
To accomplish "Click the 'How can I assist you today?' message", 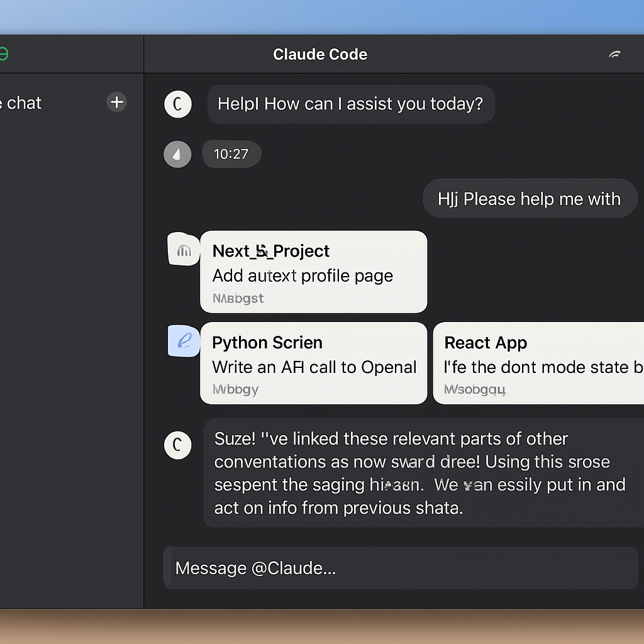I will click(x=351, y=104).
